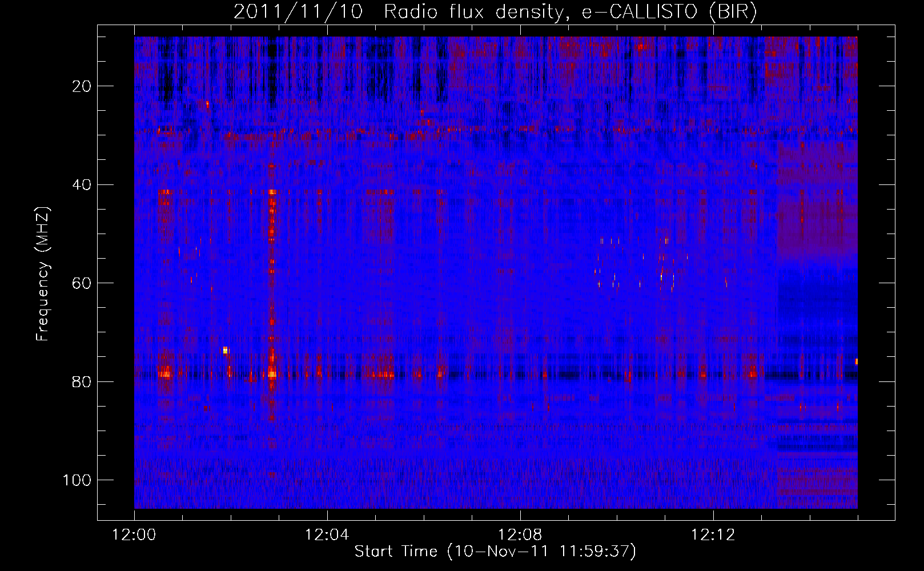Click the '60' frequency tick label

point(82,283)
